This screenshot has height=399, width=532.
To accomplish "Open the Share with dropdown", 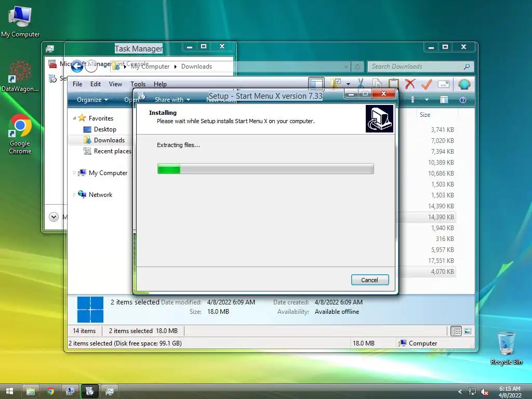I will (172, 100).
